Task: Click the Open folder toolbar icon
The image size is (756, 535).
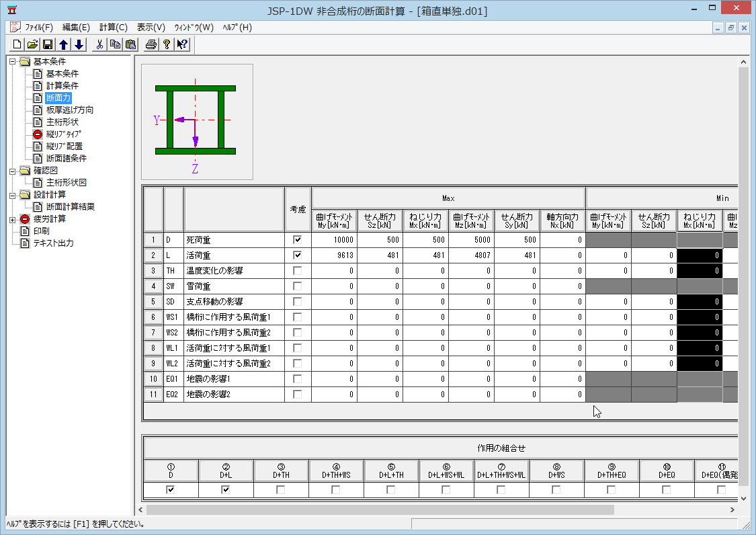Action: pyautogui.click(x=32, y=44)
